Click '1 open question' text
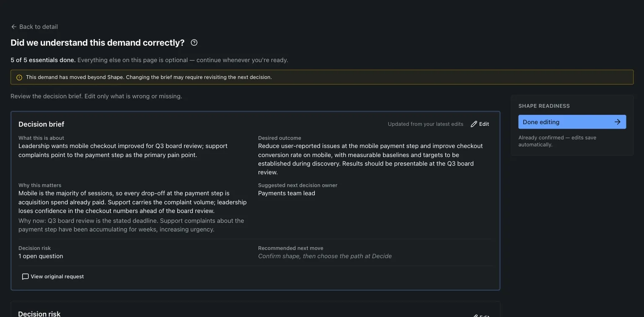Screen dimensions: 644x317 [x=41, y=256]
